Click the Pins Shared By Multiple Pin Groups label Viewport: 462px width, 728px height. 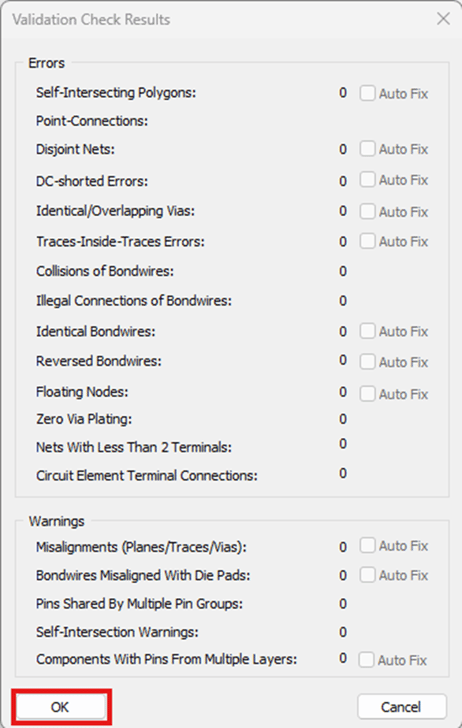tap(139, 604)
